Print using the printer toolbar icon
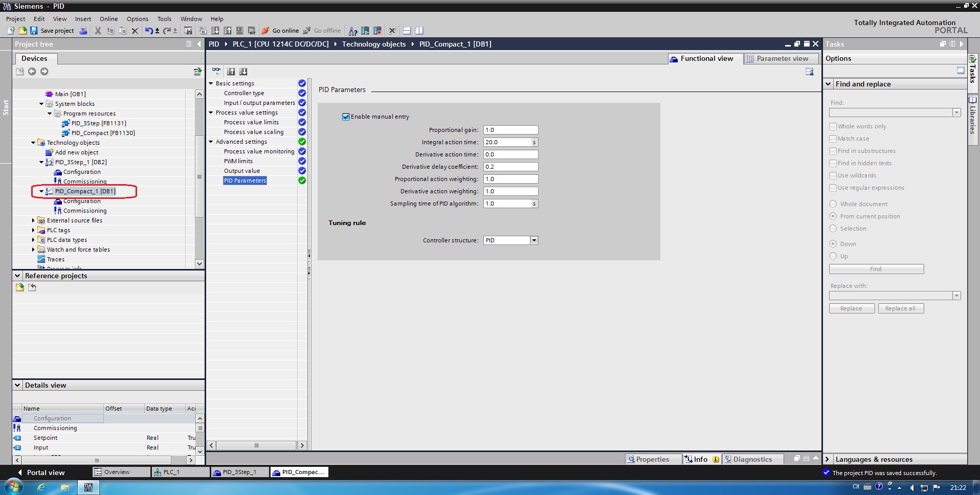Screen dimensions: 980x495 point(83,31)
